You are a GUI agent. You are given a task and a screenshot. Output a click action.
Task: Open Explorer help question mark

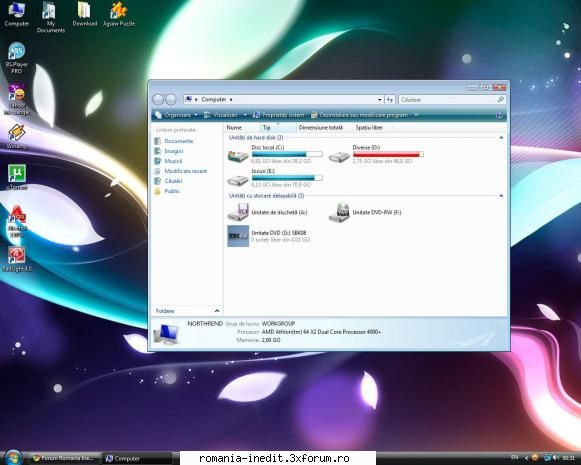pyautogui.click(x=499, y=115)
